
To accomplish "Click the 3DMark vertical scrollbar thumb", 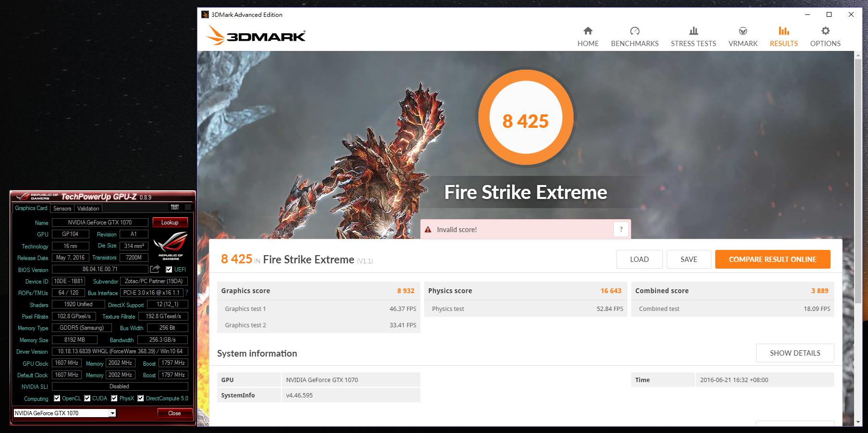I will click(858, 181).
